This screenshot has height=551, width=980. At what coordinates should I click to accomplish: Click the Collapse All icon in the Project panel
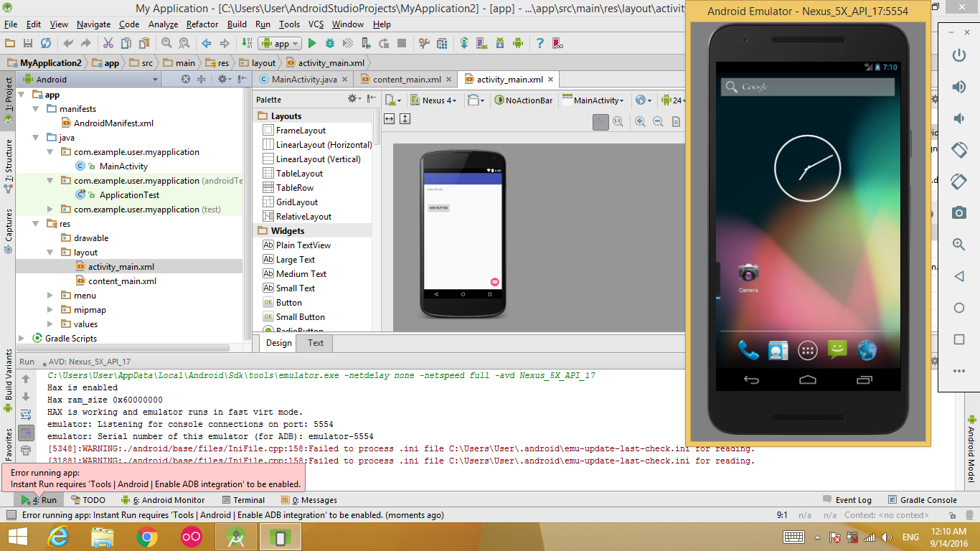tap(202, 80)
